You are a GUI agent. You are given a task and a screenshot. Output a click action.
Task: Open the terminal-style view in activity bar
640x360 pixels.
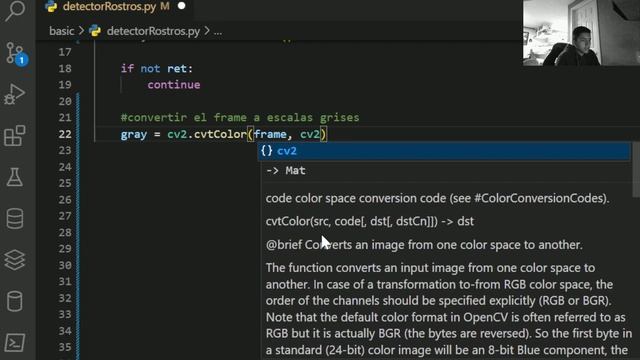tap(15, 342)
